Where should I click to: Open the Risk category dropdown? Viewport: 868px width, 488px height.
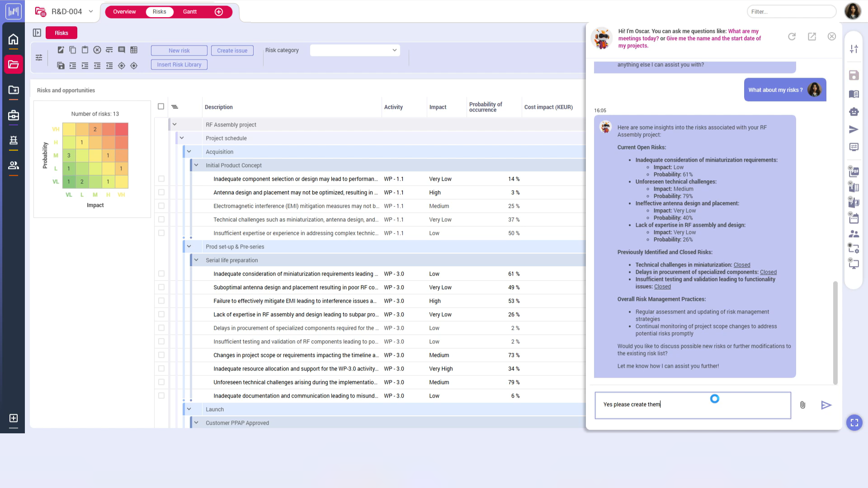pyautogui.click(x=355, y=50)
